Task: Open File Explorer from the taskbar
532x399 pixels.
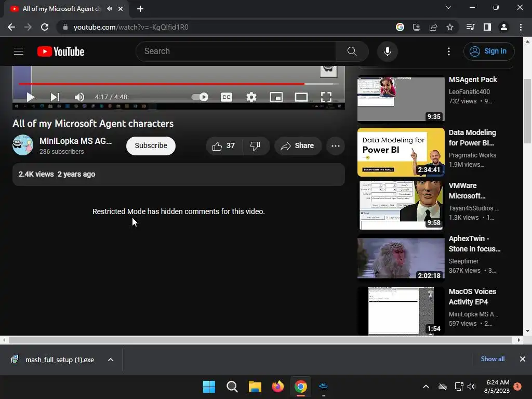Action: 255,387
